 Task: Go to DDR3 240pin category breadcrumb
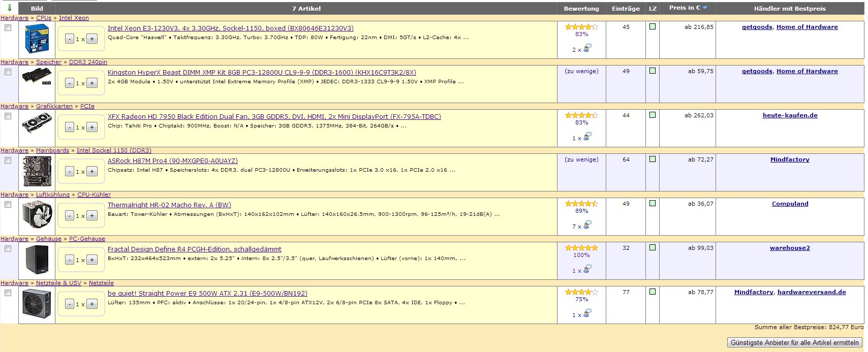88,62
